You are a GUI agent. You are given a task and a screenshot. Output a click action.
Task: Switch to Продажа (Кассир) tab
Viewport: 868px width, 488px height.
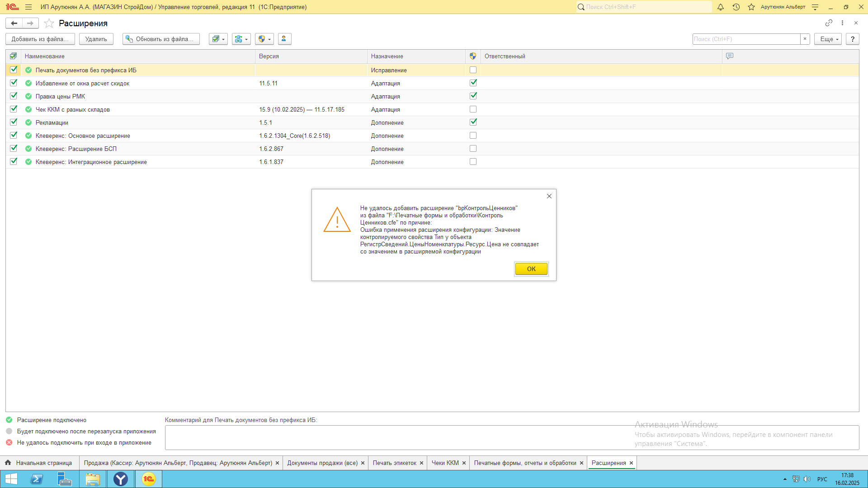[178, 463]
